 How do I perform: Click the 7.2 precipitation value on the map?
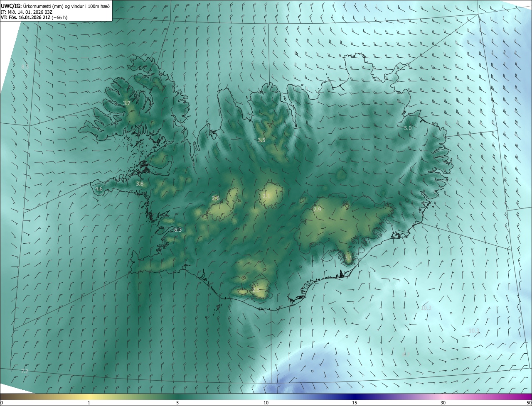click(25, 371)
